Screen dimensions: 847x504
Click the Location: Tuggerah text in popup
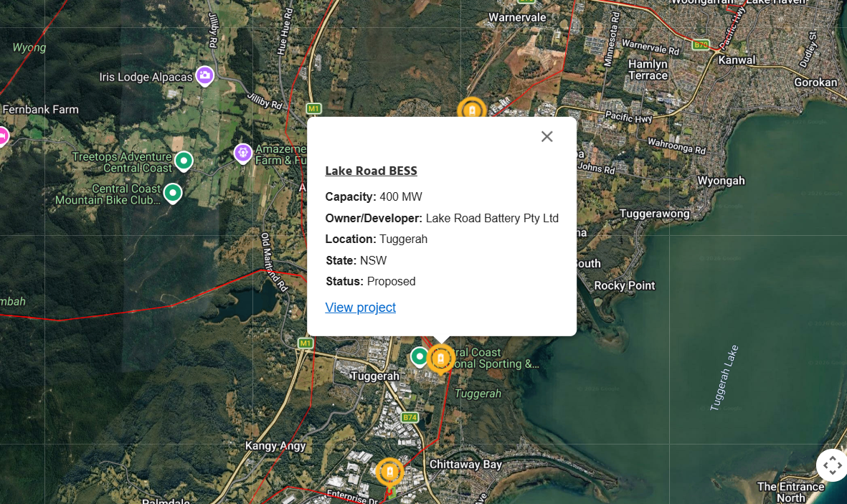point(376,239)
